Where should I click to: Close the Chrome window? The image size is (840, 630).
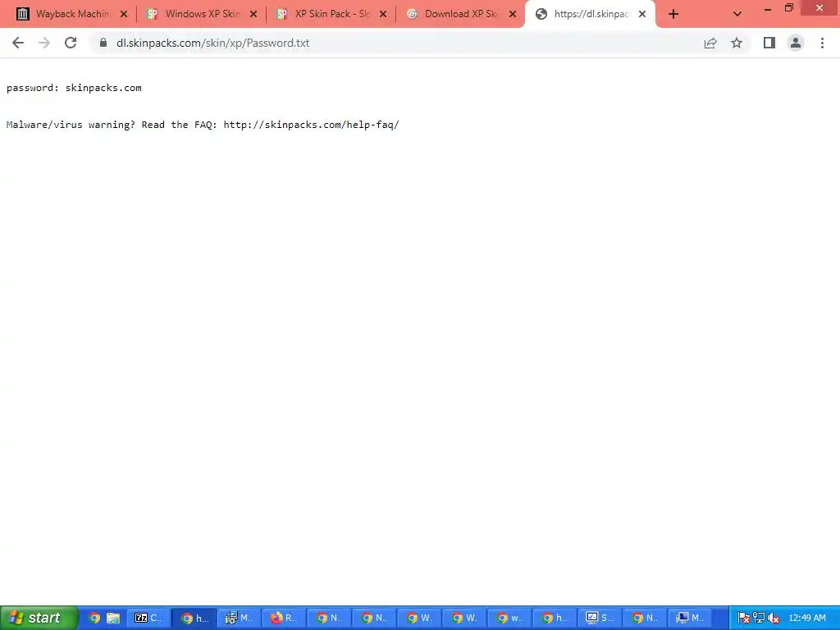click(819, 7)
